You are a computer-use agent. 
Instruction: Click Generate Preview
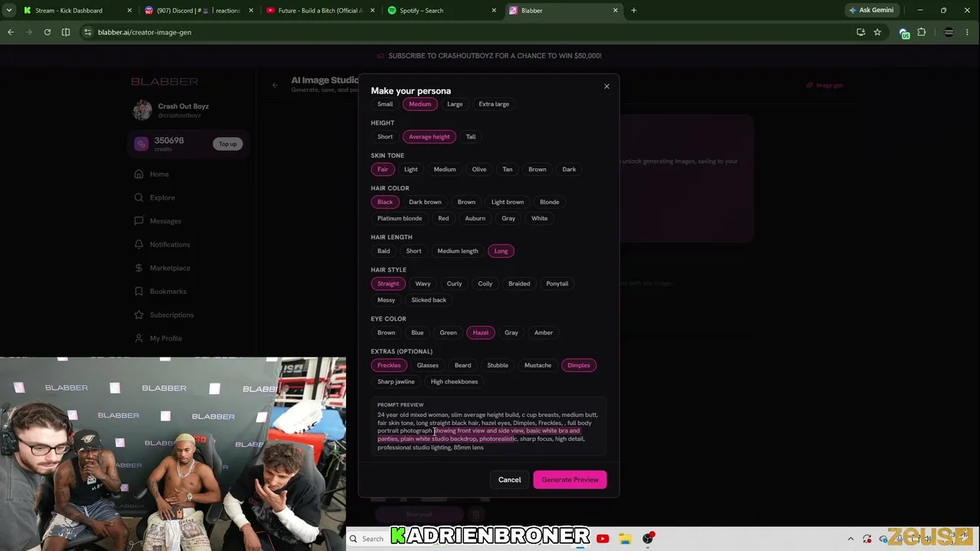[570, 480]
